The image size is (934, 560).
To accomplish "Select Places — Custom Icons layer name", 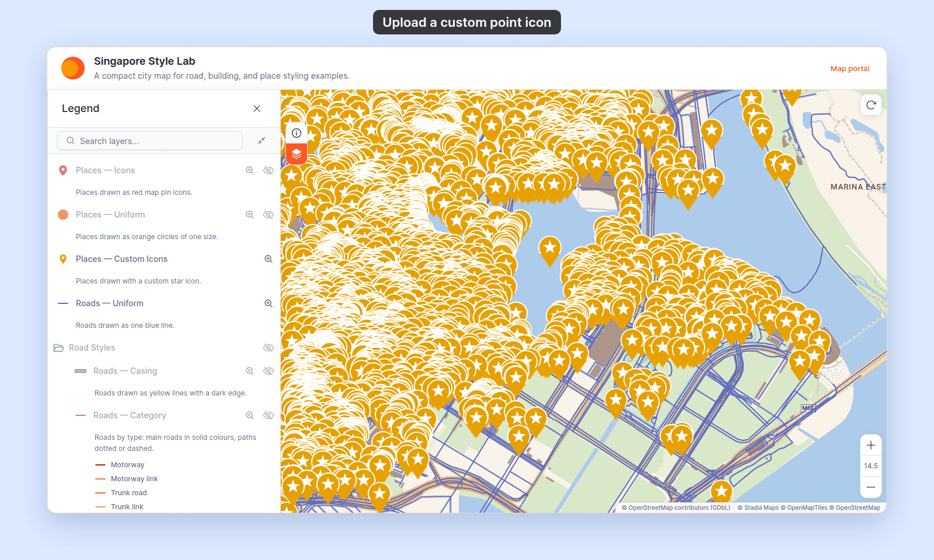I will tap(121, 259).
